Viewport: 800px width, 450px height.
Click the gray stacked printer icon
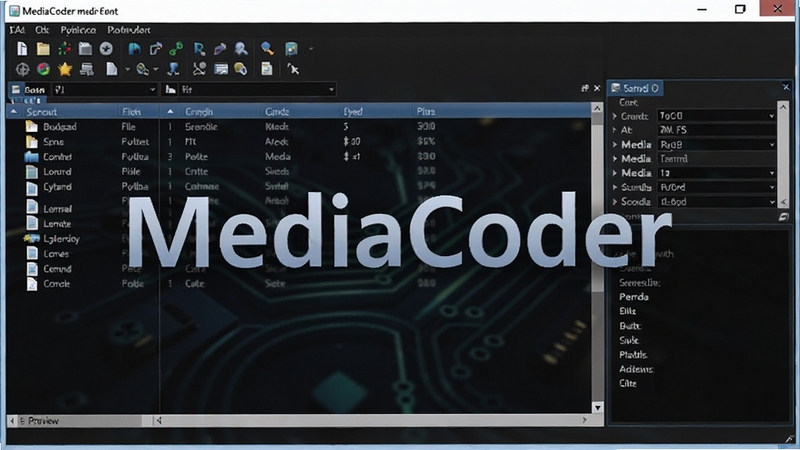87,69
